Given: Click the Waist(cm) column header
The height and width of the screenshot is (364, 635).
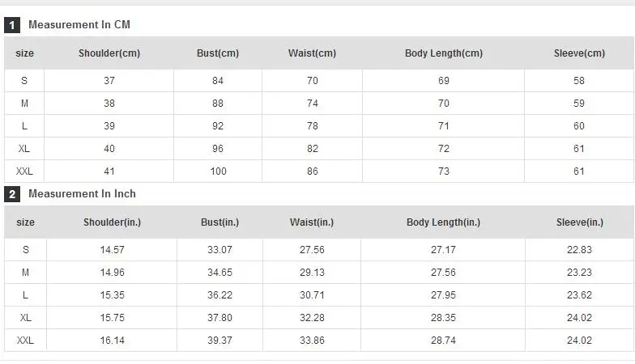Looking at the screenshot, I should coord(313,53).
